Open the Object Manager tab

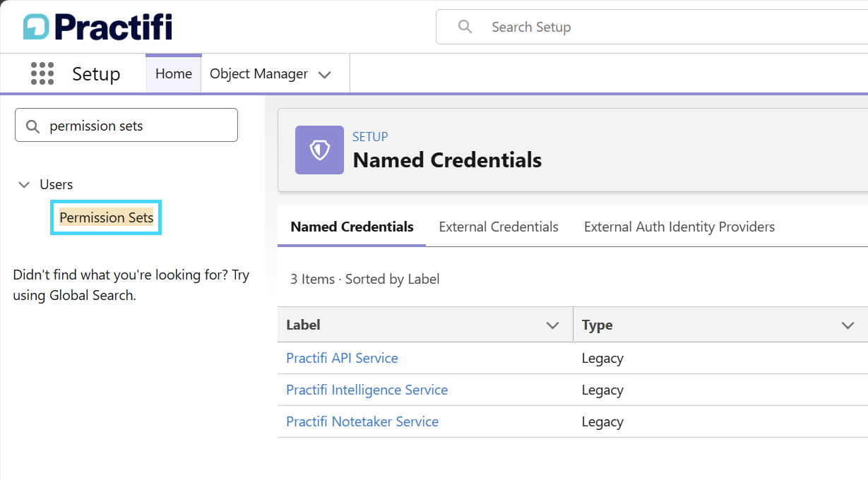tap(259, 73)
